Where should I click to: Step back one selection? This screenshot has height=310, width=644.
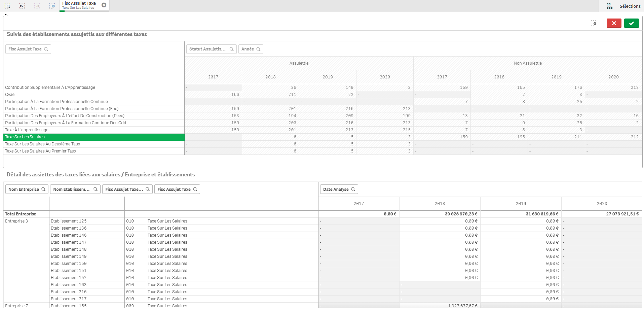pyautogui.click(x=22, y=6)
